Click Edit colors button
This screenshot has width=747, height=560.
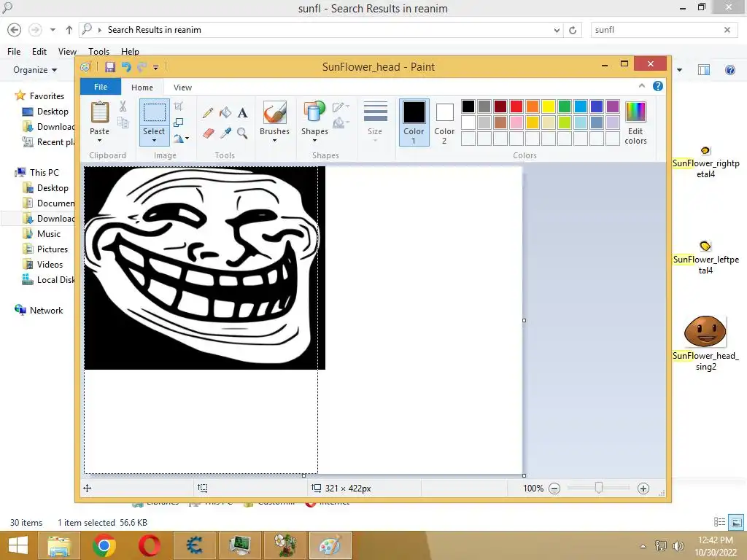(x=635, y=122)
